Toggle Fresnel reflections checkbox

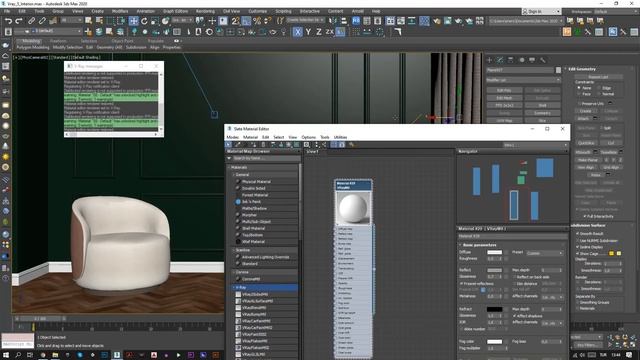click(x=462, y=283)
